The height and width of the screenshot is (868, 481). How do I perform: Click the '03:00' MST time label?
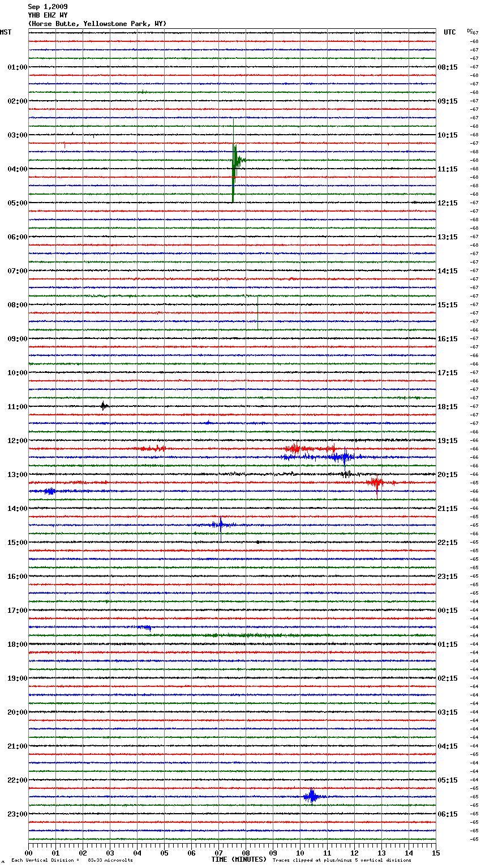[x=18, y=135]
